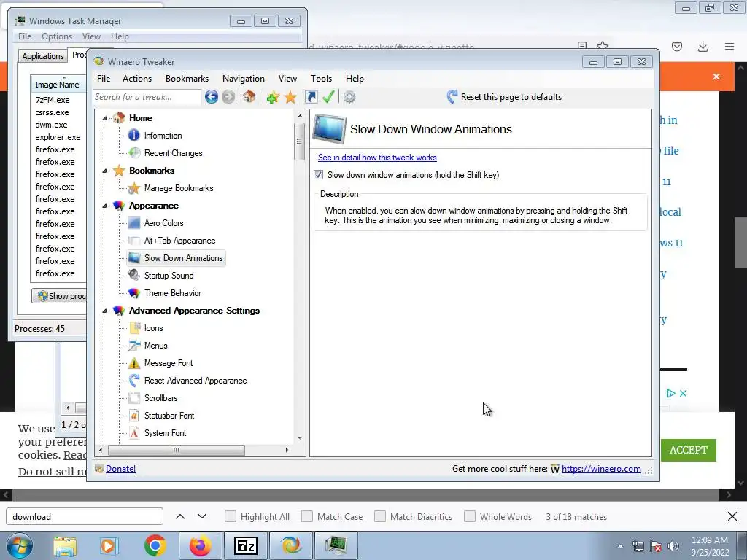747x560 pixels.
Task: Click the find bar text field containing download
Action: [x=85, y=516]
